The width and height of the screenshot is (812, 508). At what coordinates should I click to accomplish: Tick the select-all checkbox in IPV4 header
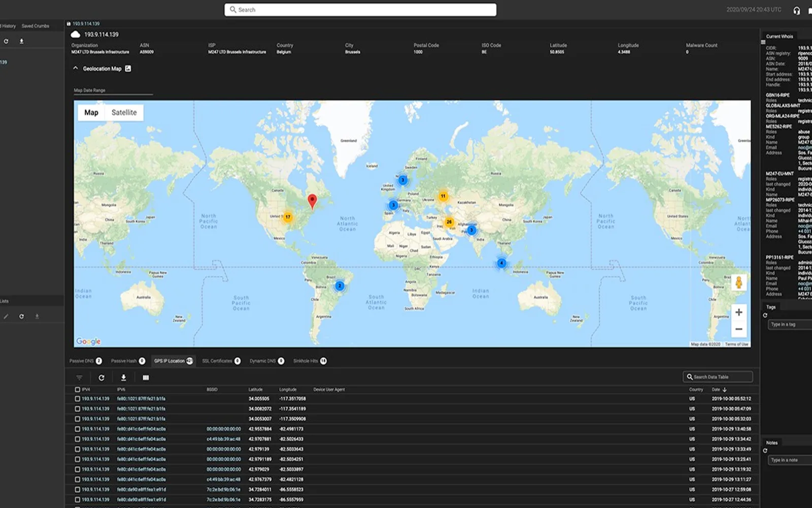click(x=78, y=390)
